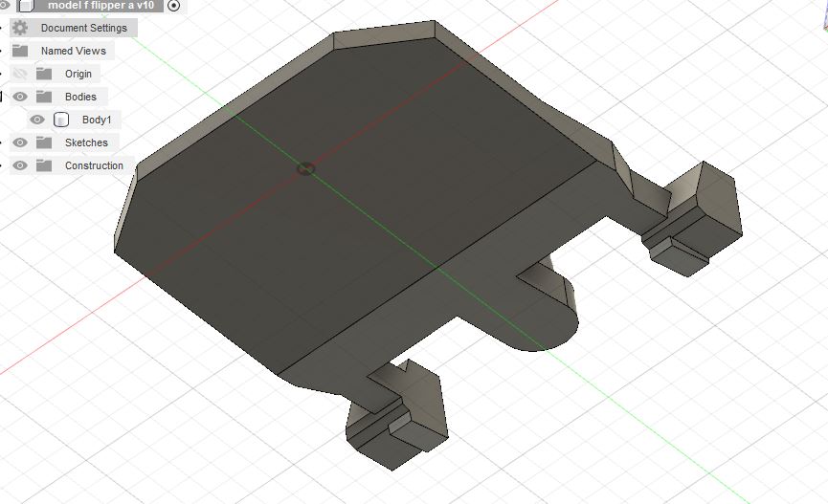Click the Origin folder icon
The height and width of the screenshot is (504, 828).
coord(44,74)
